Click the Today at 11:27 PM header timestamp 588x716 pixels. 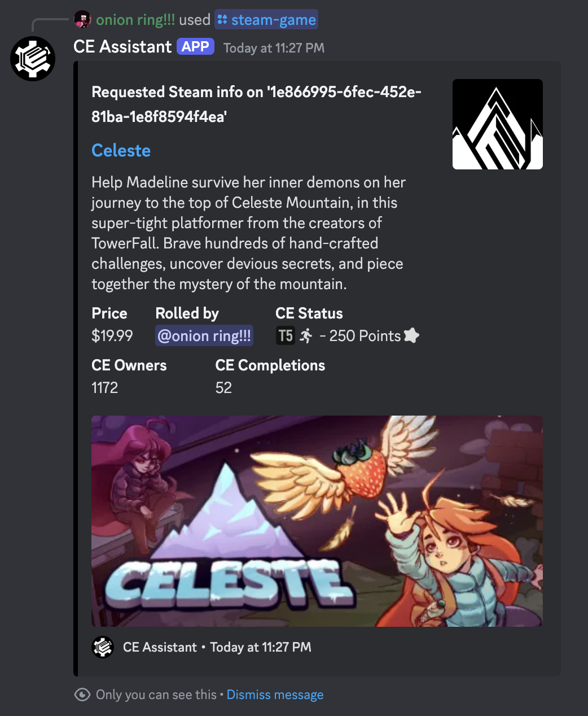(274, 48)
